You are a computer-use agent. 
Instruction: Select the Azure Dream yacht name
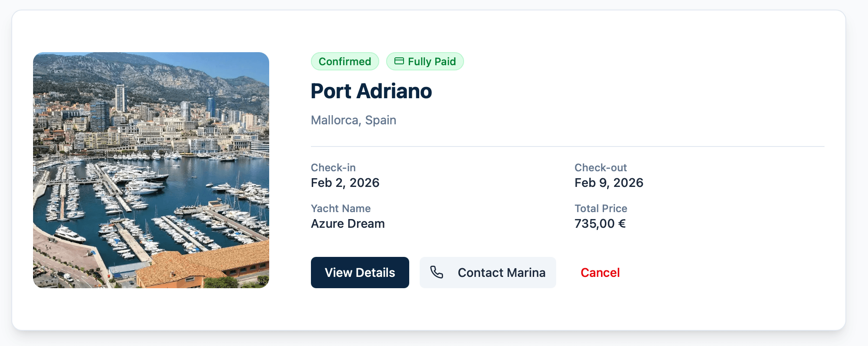click(x=347, y=224)
